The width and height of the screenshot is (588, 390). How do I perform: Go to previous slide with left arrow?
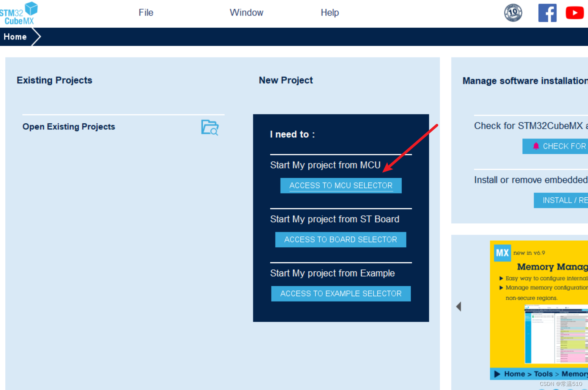pos(459,307)
